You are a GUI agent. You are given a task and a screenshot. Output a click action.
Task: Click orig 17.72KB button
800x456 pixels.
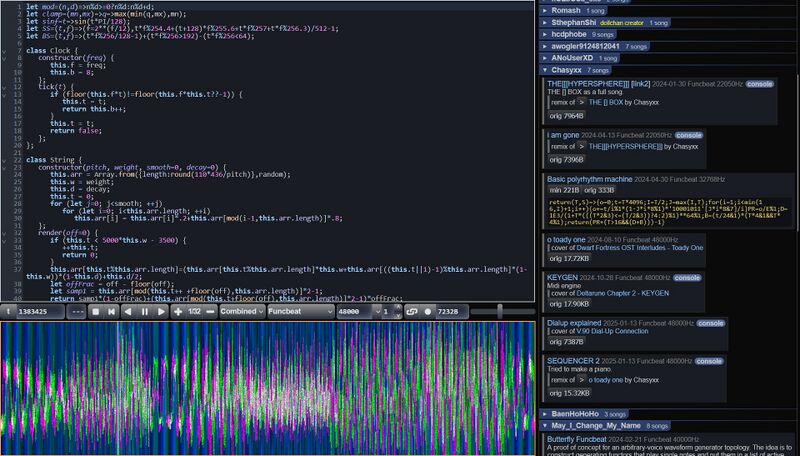click(569, 259)
